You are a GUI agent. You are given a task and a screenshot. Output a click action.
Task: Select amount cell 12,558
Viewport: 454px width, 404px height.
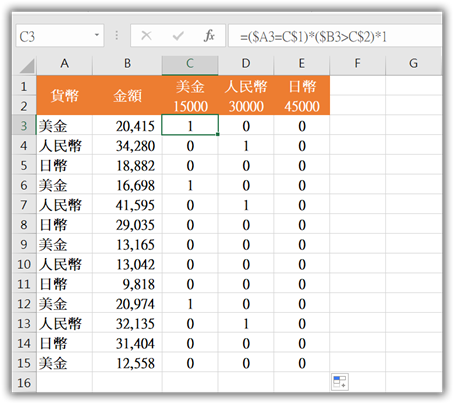pos(127,363)
